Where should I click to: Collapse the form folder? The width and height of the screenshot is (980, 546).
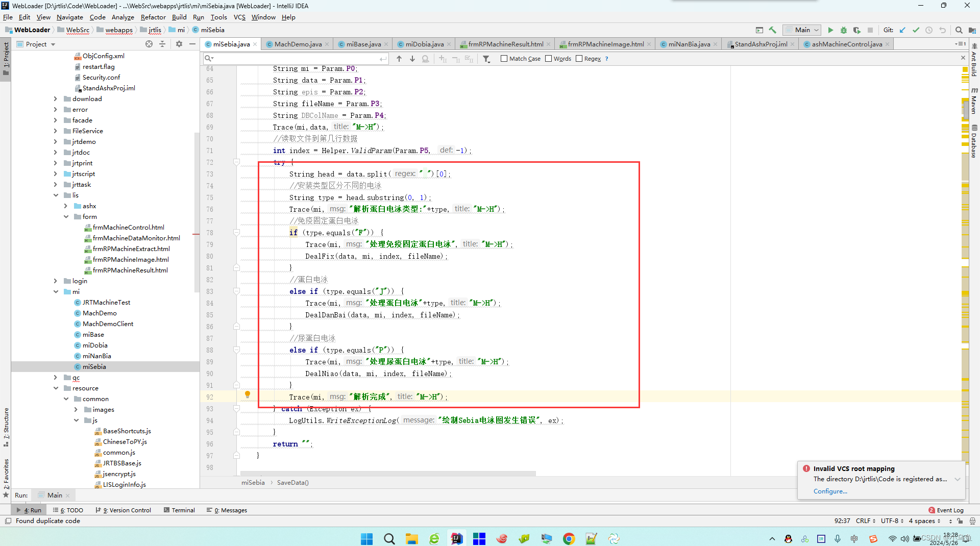65,217
